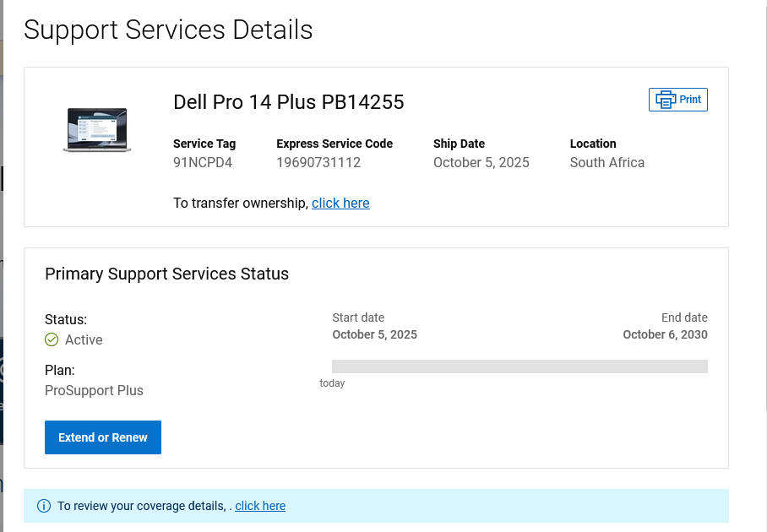Screen dimensions: 767x532
Task: Select the green Active status checkmark icon
Action: coord(52,339)
